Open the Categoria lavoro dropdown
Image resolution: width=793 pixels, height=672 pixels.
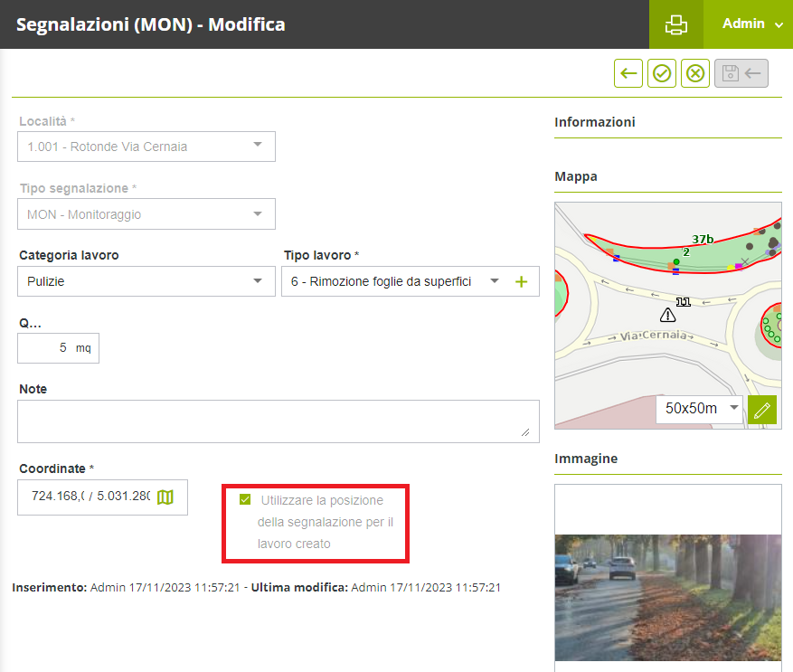click(x=258, y=281)
